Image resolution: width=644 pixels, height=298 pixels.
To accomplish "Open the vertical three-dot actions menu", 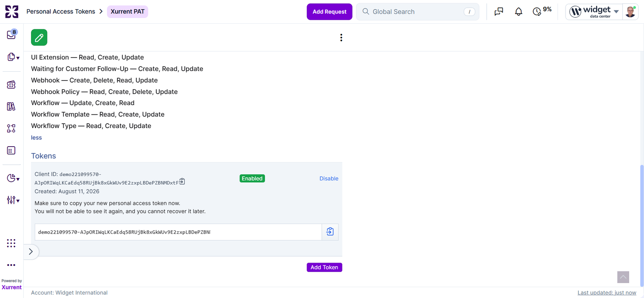I will pos(341,37).
